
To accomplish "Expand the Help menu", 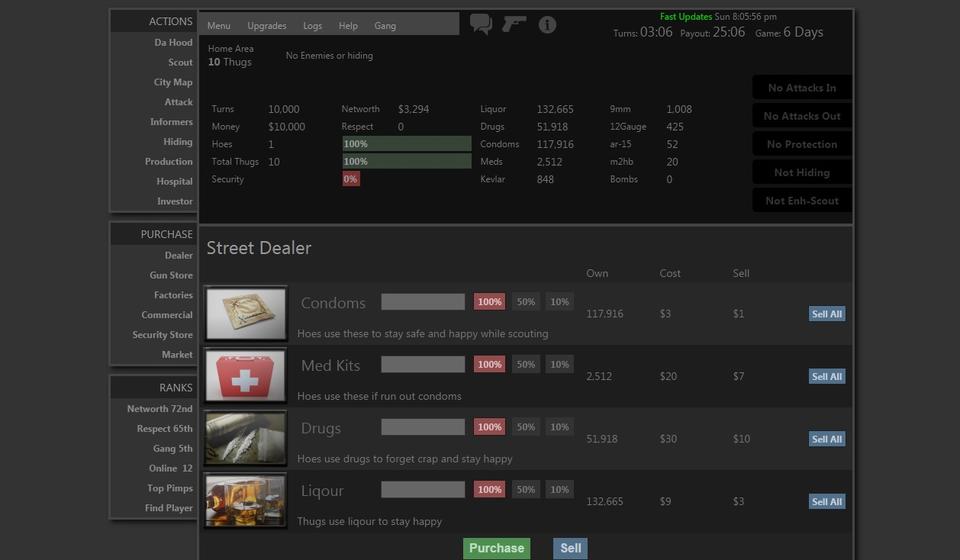I will pyautogui.click(x=348, y=26).
